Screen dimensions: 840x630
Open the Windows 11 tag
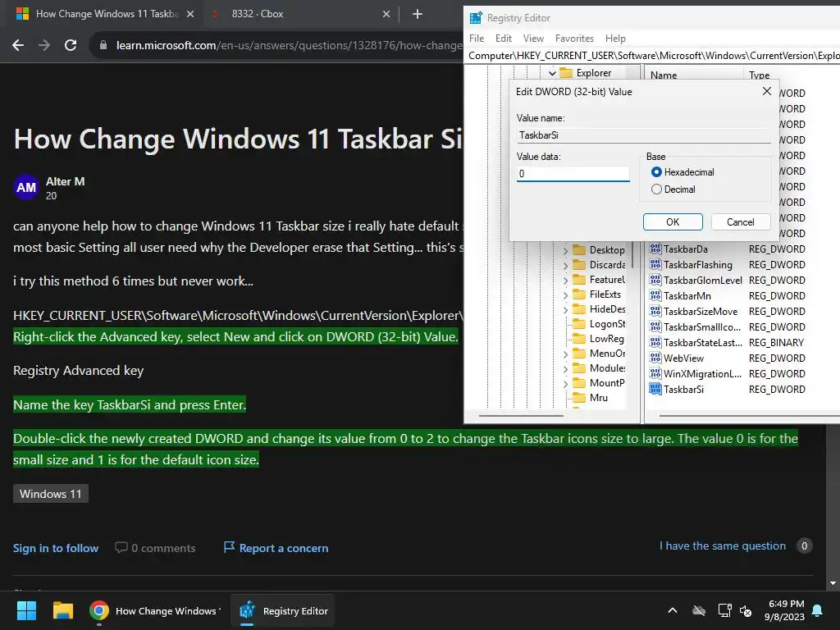coord(50,493)
